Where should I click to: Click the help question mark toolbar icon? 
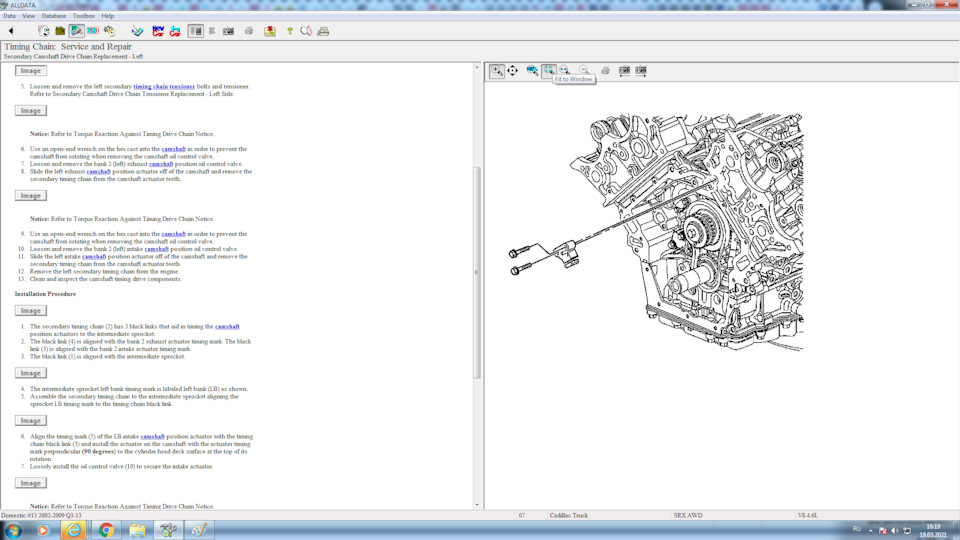pyautogui.click(x=290, y=31)
